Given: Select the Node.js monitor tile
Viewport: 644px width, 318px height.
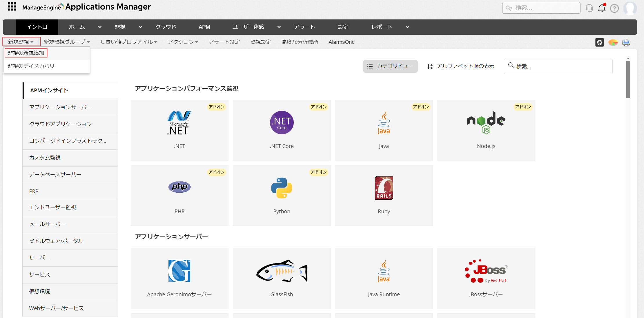Looking at the screenshot, I should 486,130.
